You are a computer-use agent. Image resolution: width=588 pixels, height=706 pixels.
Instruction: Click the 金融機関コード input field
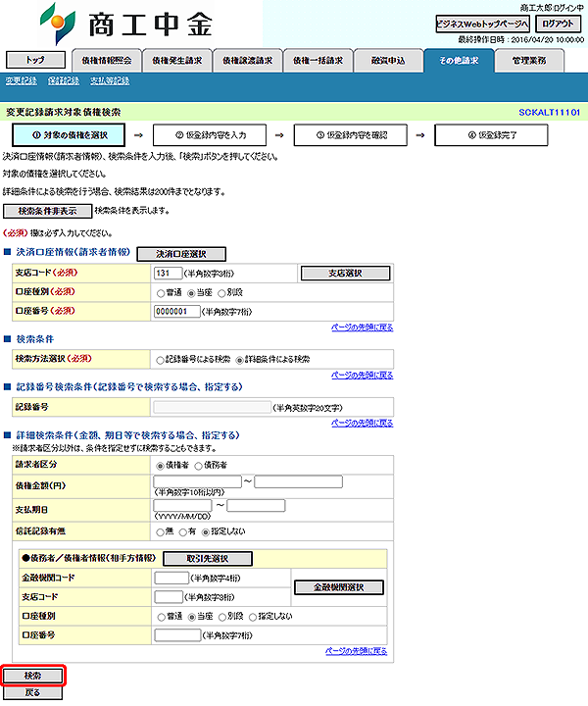171,578
